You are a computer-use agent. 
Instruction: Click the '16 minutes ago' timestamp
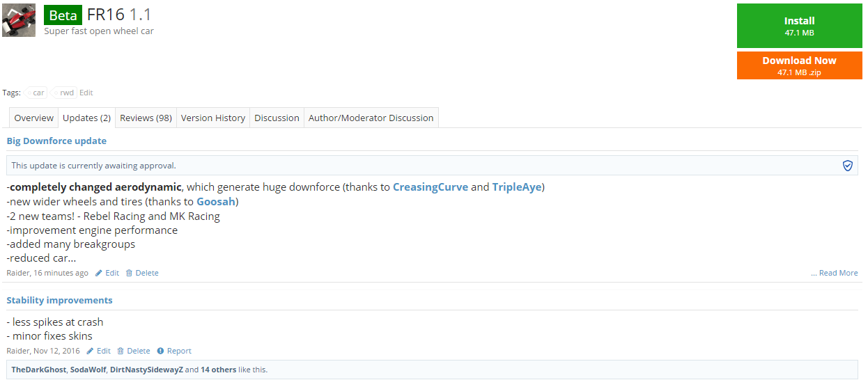coord(61,273)
